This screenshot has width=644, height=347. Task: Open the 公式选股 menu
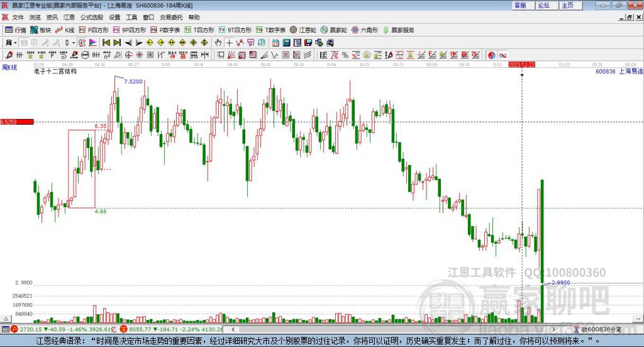pyautogui.click(x=92, y=17)
